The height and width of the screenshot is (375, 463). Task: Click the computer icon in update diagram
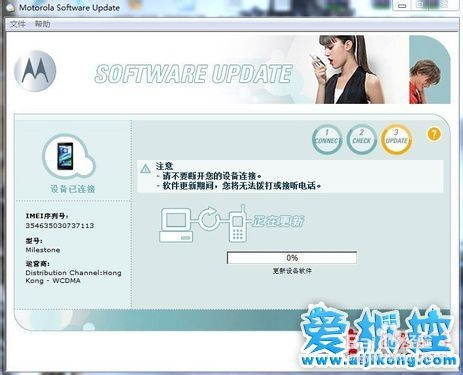176,225
